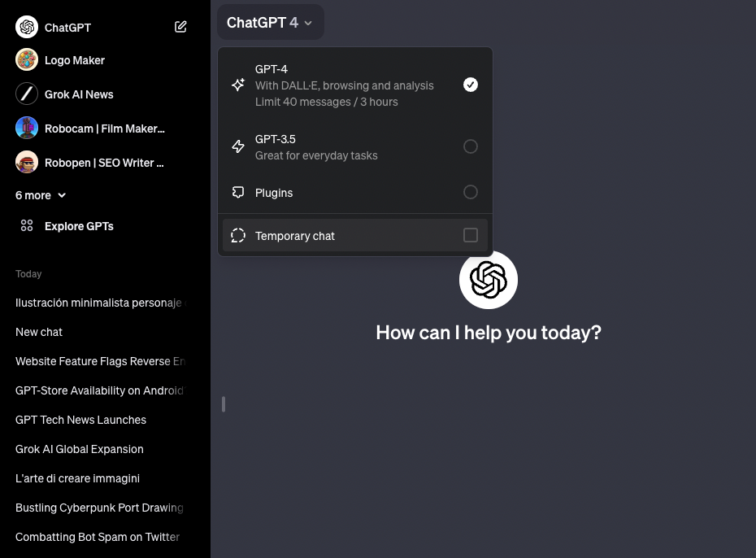
Task: Open Robocam | Film Maker GPT
Action: [105, 129]
